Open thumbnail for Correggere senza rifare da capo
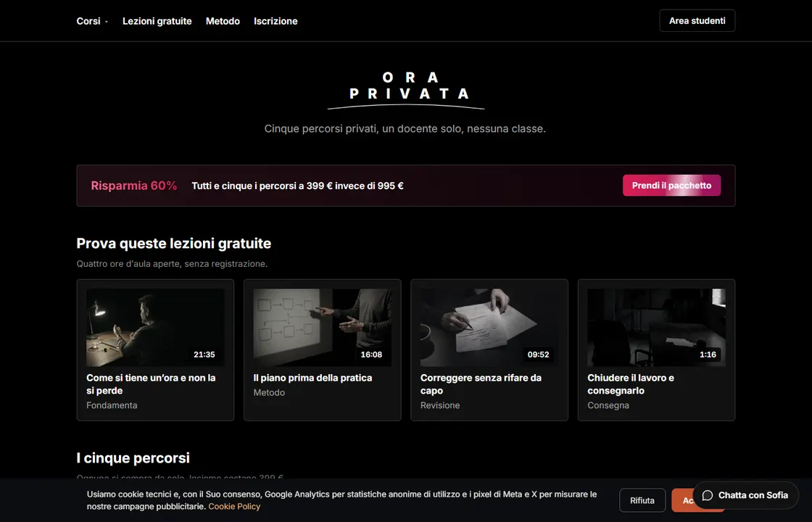 [489, 327]
